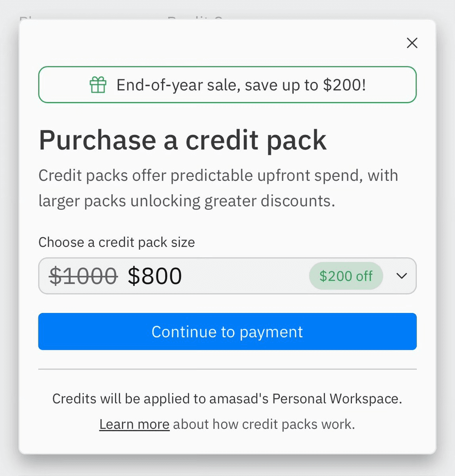
Task: Click the "Choose a credit pack size" label
Action: tap(117, 242)
